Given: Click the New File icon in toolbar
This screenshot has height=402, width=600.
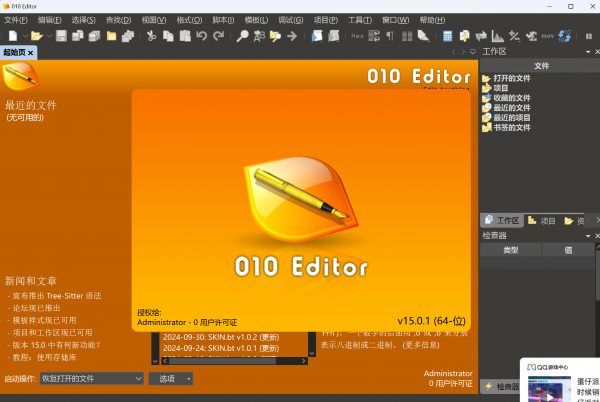Looking at the screenshot, I should point(9,36).
